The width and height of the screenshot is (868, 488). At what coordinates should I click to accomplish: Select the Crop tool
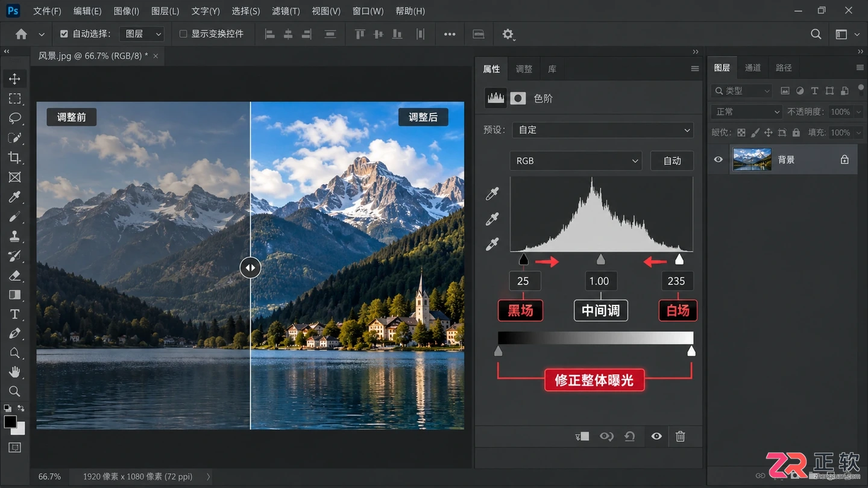pyautogui.click(x=14, y=158)
